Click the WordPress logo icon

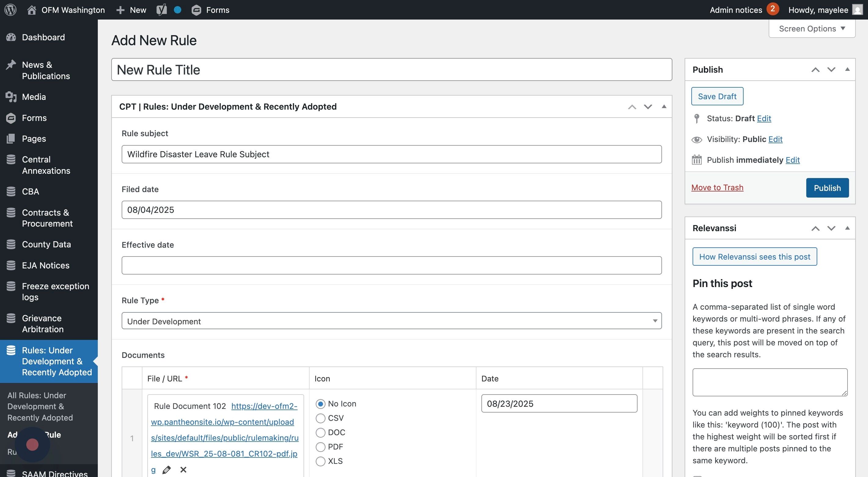(10, 10)
